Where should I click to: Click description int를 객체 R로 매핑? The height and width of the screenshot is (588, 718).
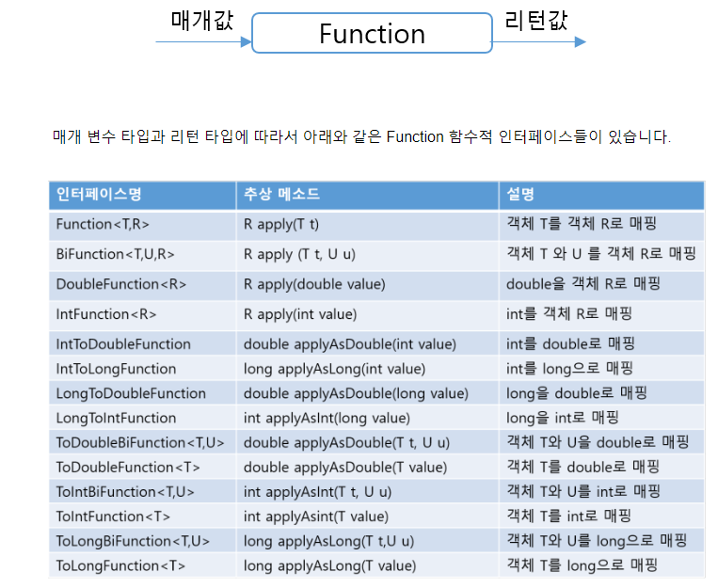[x=601, y=315]
